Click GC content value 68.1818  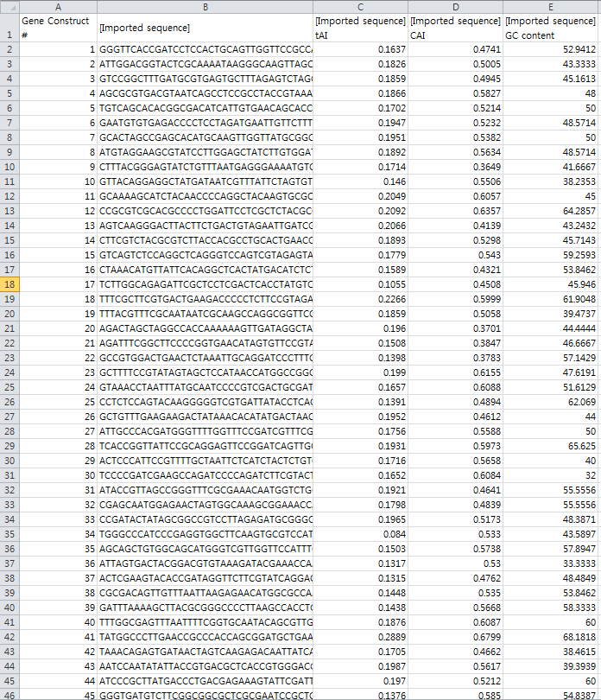(x=551, y=637)
